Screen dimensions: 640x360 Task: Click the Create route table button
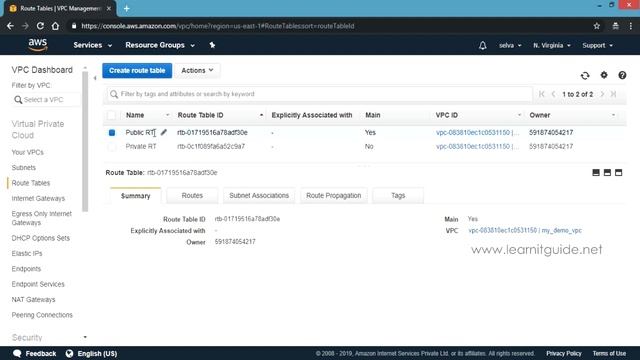[137, 71]
